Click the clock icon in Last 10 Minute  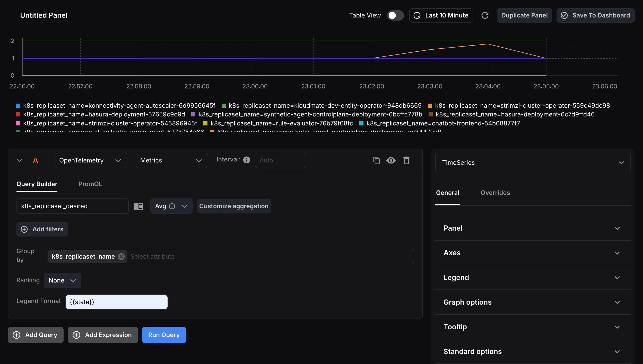click(x=417, y=15)
